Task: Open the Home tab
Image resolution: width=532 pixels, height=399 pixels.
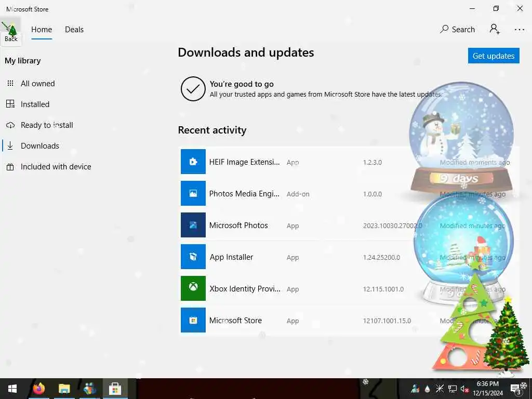Action: (x=42, y=30)
